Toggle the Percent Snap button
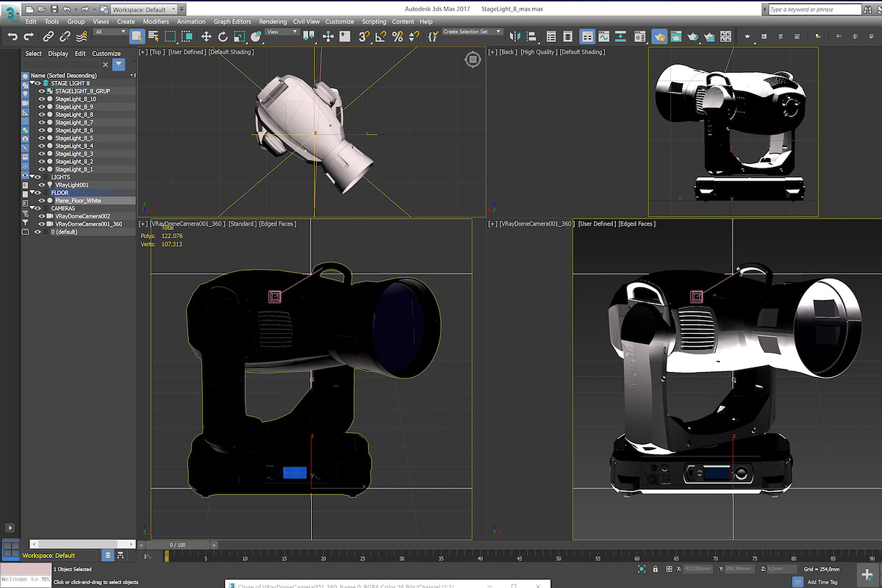The width and height of the screenshot is (882, 588). (x=396, y=36)
